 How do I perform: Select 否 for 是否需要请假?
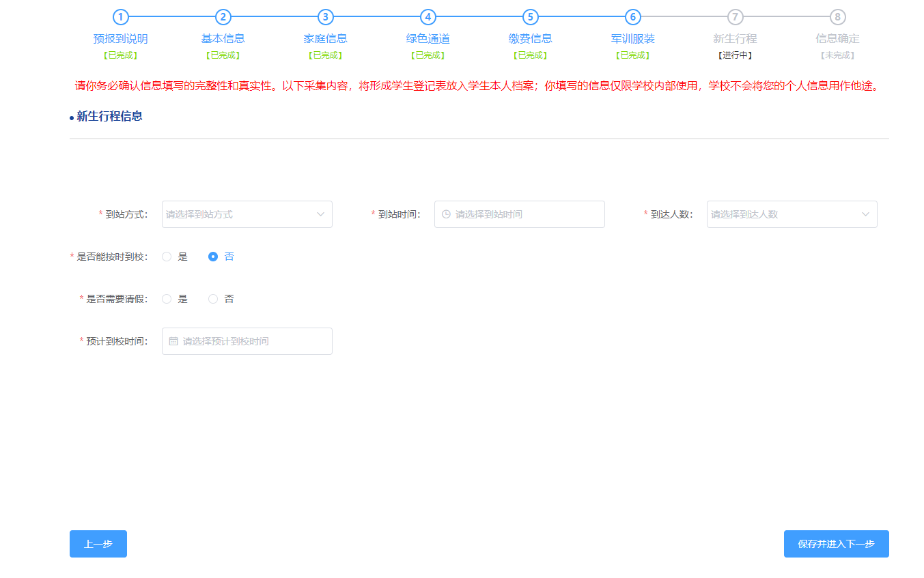pyautogui.click(x=213, y=299)
